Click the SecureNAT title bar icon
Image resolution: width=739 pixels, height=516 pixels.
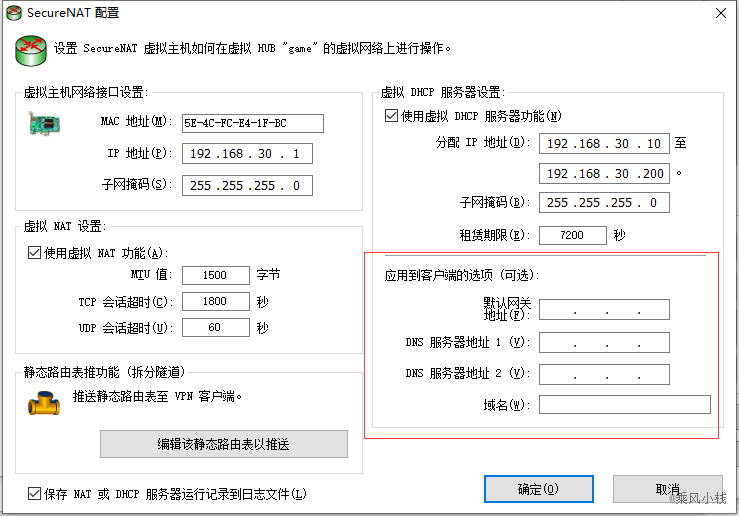pyautogui.click(x=14, y=13)
